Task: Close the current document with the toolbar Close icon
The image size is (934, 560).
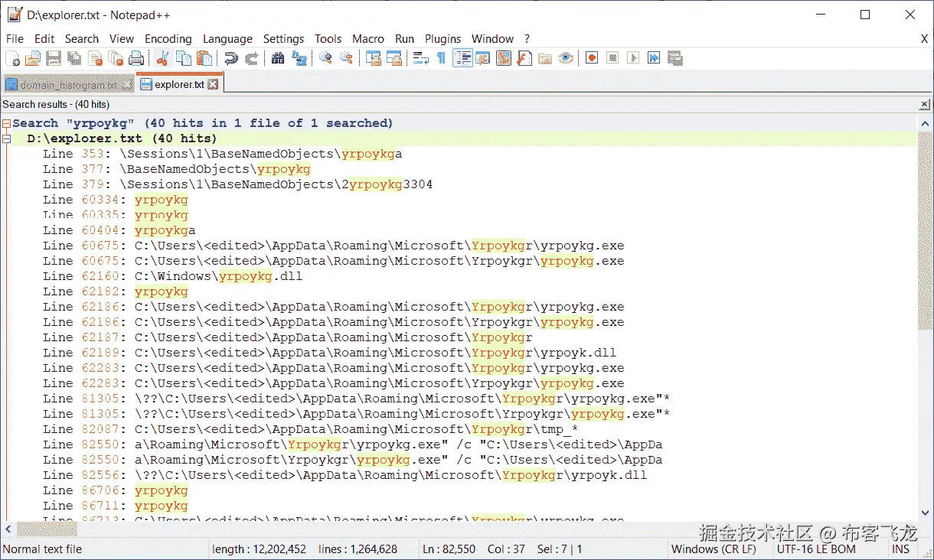Action: pos(95,58)
